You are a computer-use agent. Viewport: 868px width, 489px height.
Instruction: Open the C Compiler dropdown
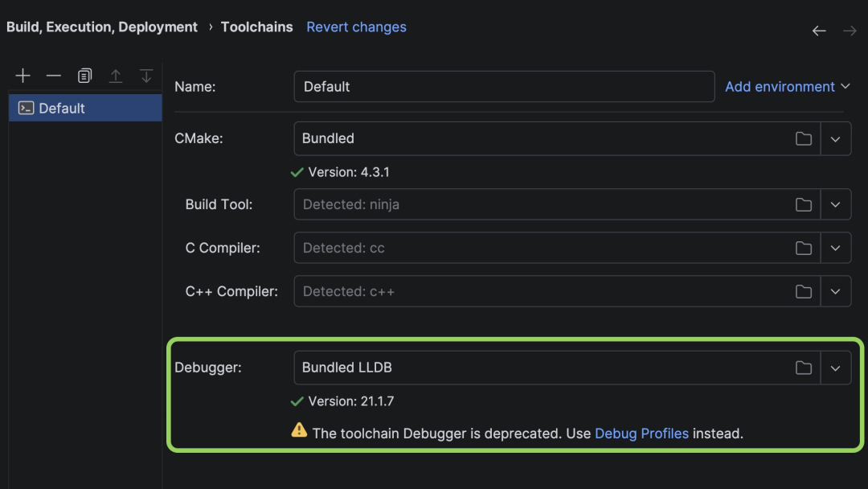(835, 248)
